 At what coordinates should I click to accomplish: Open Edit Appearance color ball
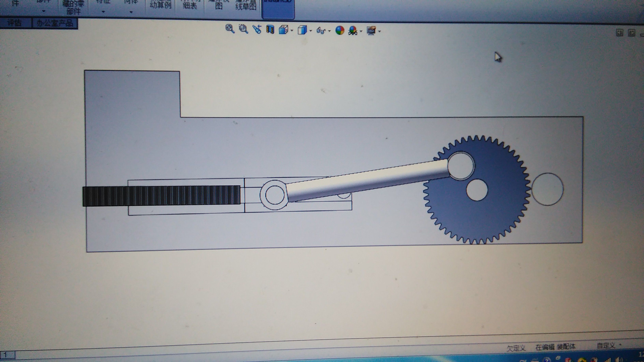(x=340, y=31)
